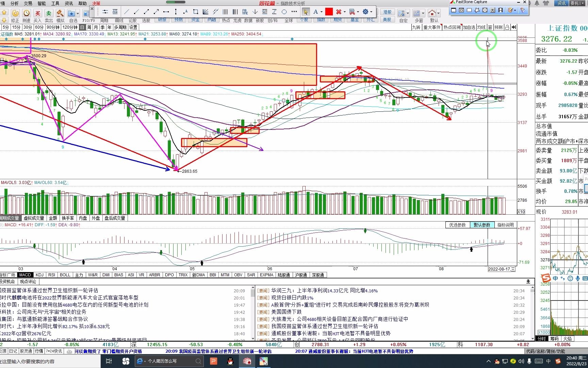Open the 工具 menu
This screenshot has width=588, height=368.
point(55,3)
